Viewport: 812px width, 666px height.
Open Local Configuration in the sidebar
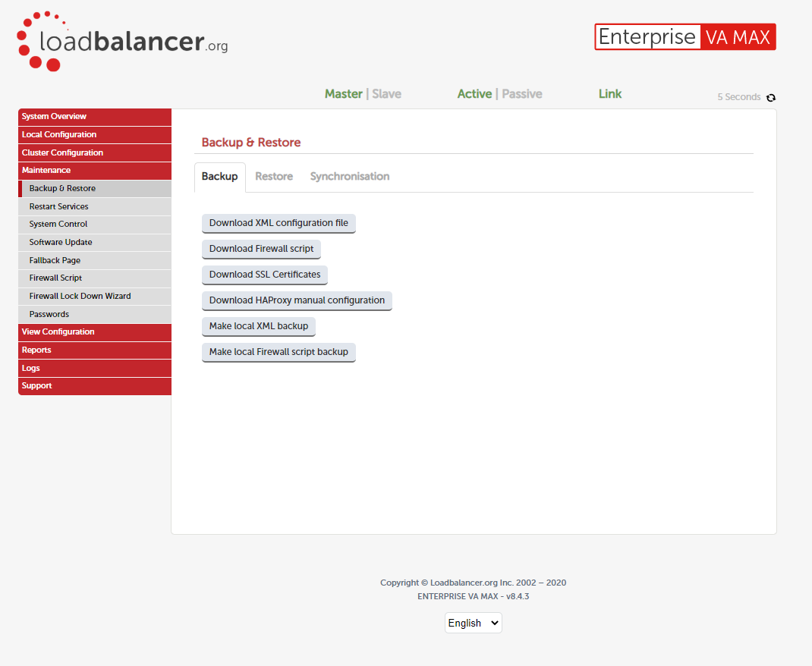pos(94,134)
